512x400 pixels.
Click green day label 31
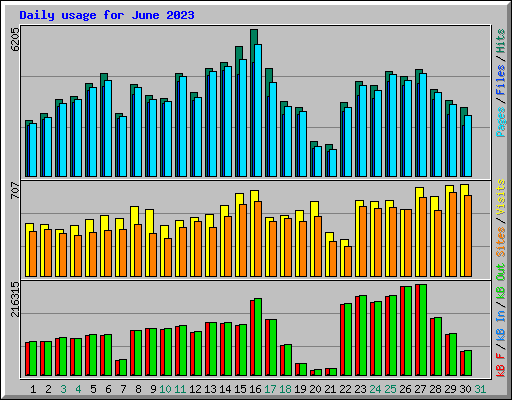tap(480, 389)
